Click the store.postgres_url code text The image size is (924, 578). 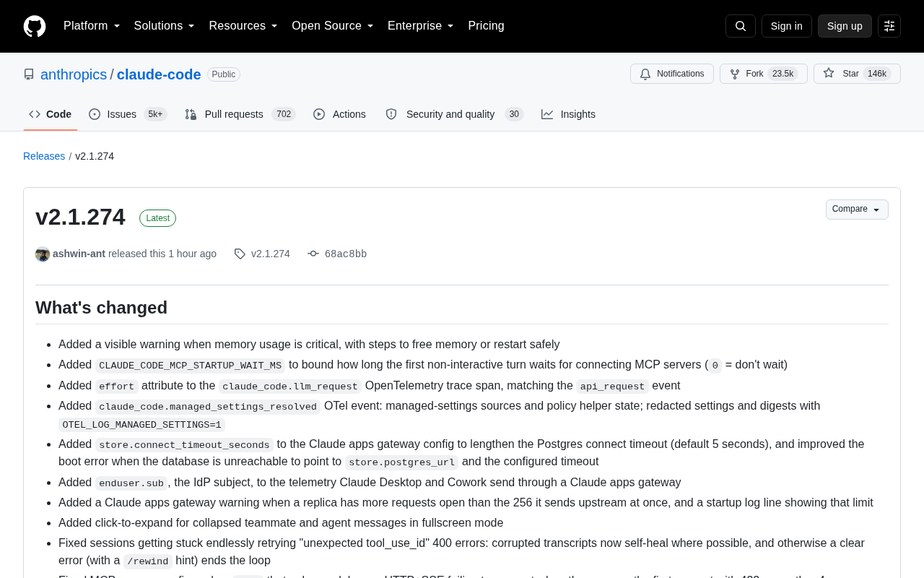click(401, 462)
